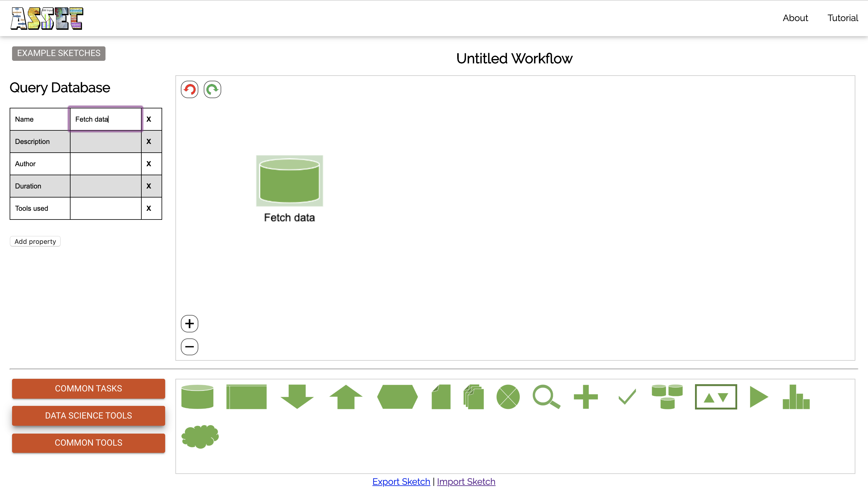Viewport: 868px width, 495px height.
Task: Open the Common Tasks category
Action: 89,389
